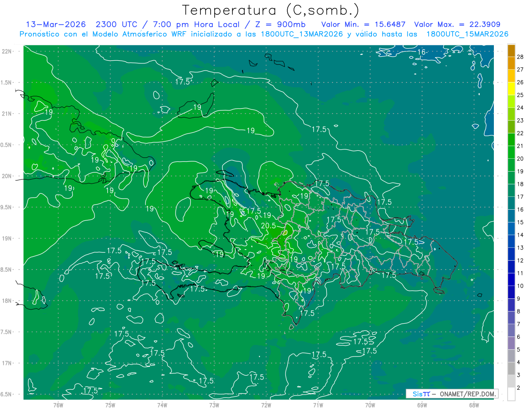Click the 28 label on the color scale
This screenshot has height=411, width=532.
(x=520, y=57)
